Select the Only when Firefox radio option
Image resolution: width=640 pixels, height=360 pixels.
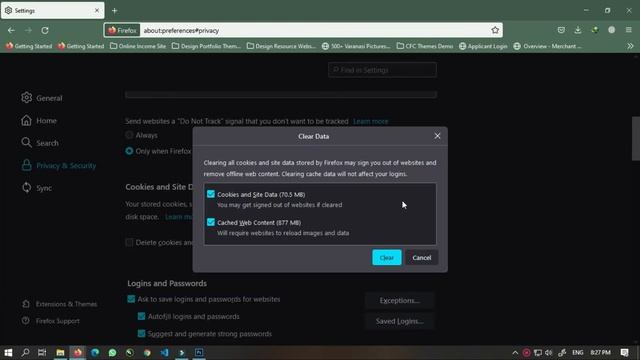coord(129,151)
